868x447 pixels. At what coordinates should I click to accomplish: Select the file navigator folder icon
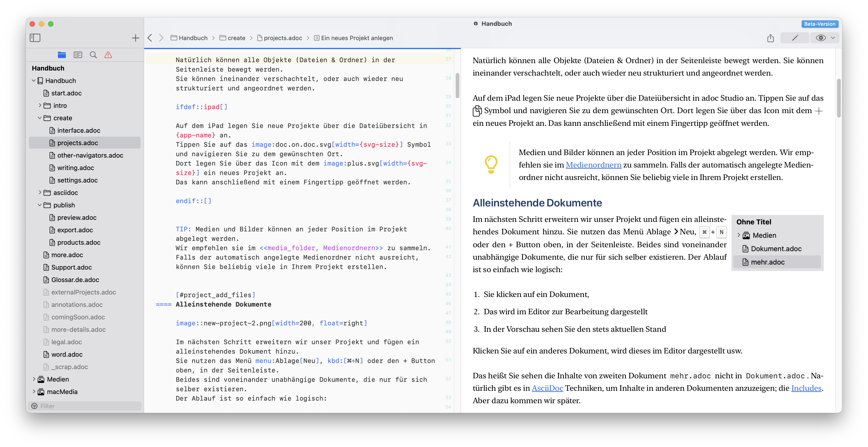point(62,55)
